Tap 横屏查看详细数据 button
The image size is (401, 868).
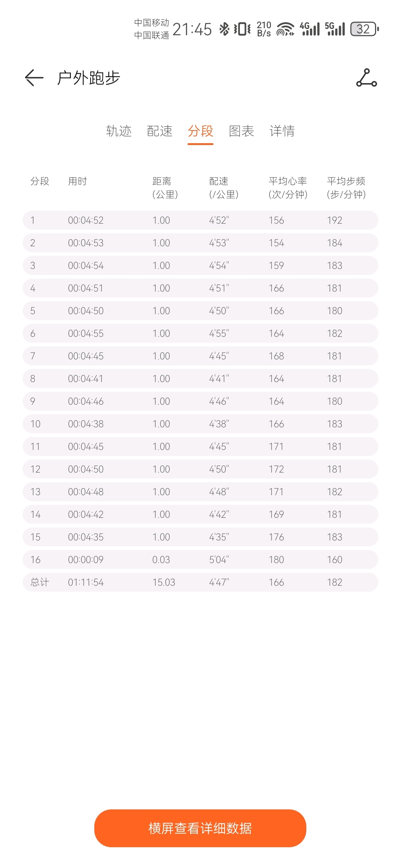pyautogui.click(x=200, y=828)
